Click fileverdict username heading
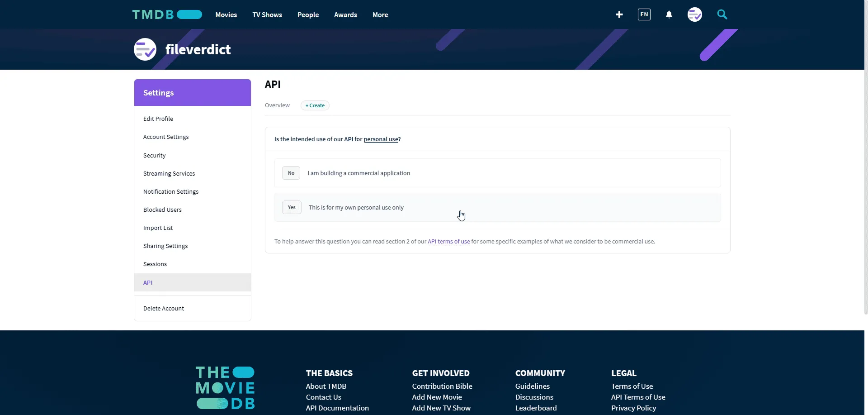Screen dimensions: 868x415 pyautogui.click(x=198, y=49)
